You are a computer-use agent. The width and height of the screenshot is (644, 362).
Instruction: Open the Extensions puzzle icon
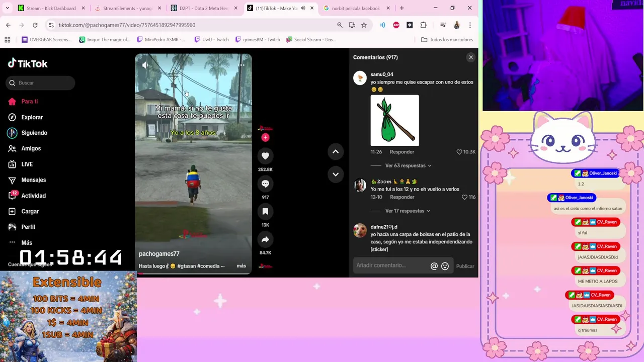tap(423, 25)
